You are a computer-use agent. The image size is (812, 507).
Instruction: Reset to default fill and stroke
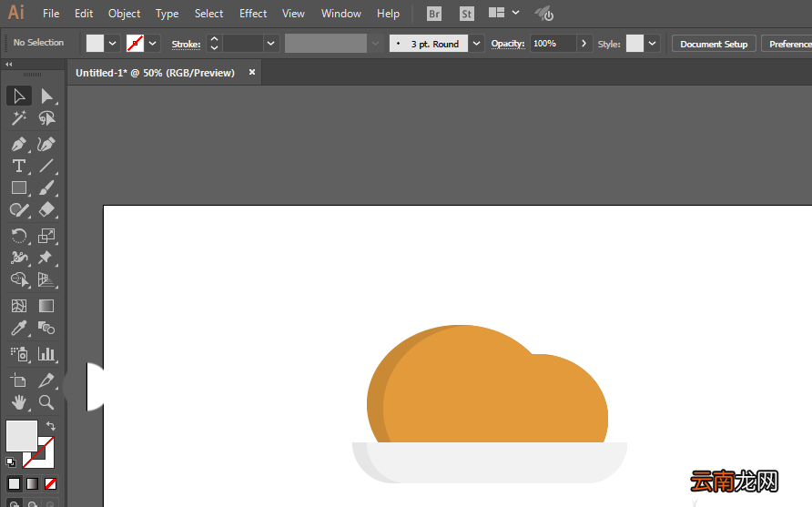click(11, 462)
